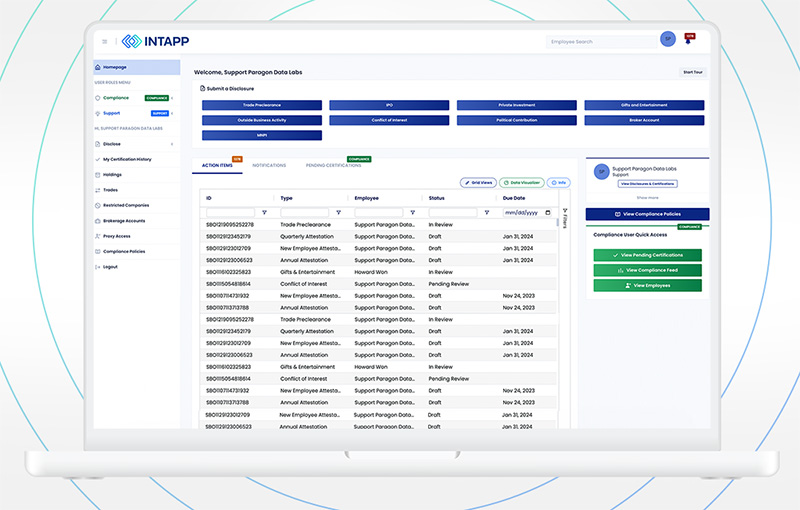Switch to the Pending Certifications tab

click(333, 165)
